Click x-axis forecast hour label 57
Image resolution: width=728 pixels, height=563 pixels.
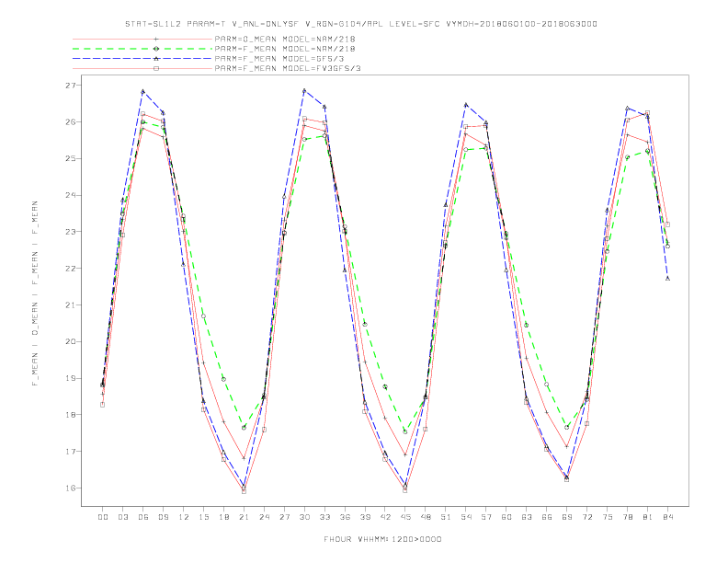pos(486,517)
